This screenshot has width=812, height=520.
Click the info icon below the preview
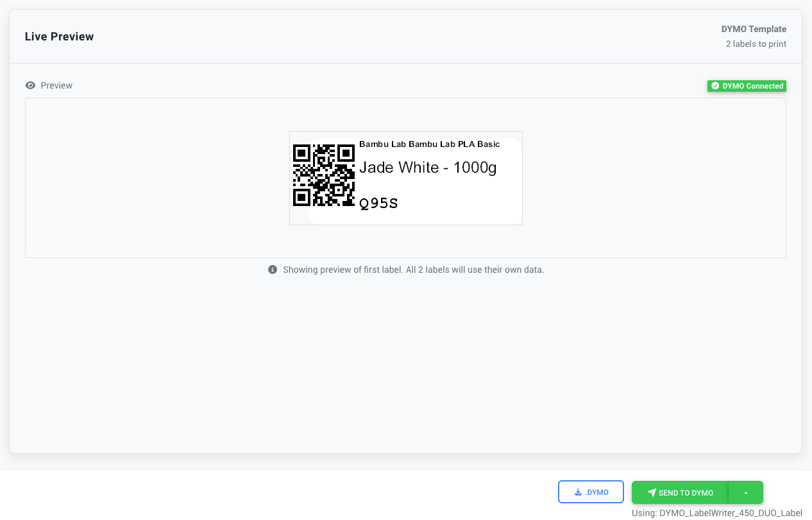[x=273, y=270]
